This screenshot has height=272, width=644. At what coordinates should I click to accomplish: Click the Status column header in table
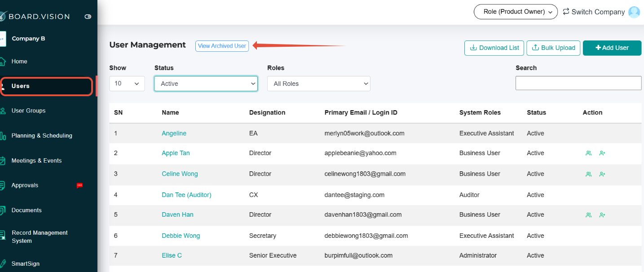[536, 113]
